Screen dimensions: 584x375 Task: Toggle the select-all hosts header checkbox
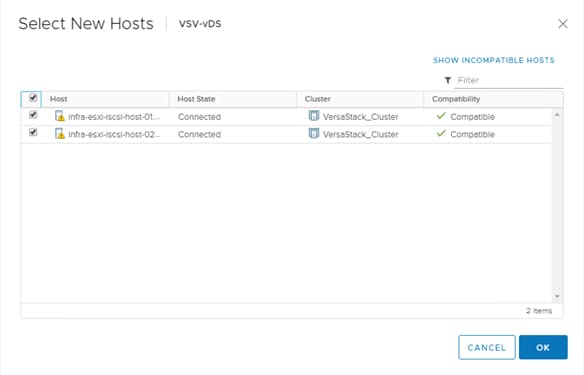(33, 98)
